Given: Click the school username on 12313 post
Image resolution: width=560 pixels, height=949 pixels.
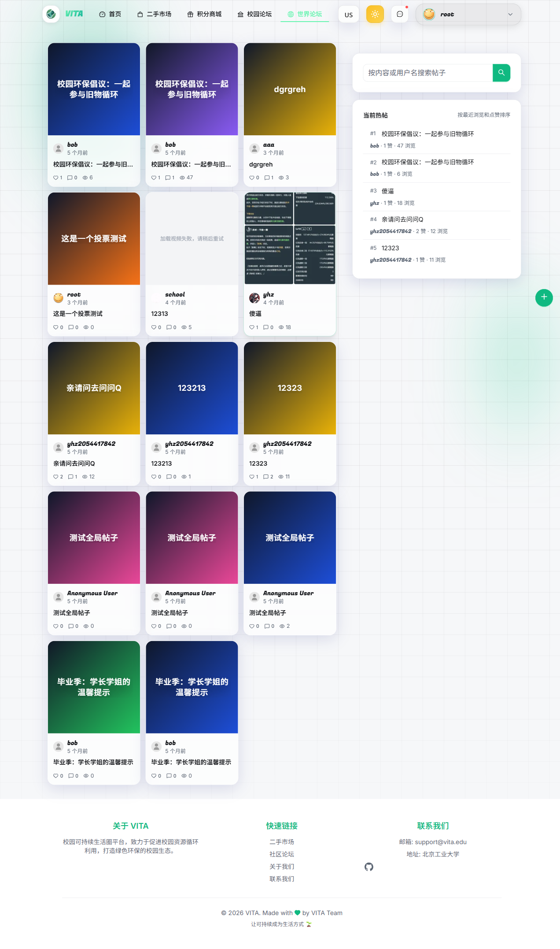Looking at the screenshot, I should (x=175, y=294).
